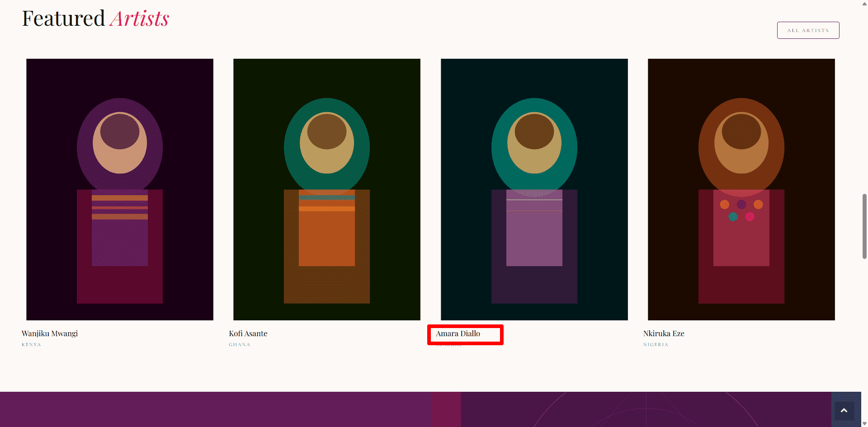
Task: Open Wanjiku Mwangi portrait thumbnail
Action: tap(120, 189)
